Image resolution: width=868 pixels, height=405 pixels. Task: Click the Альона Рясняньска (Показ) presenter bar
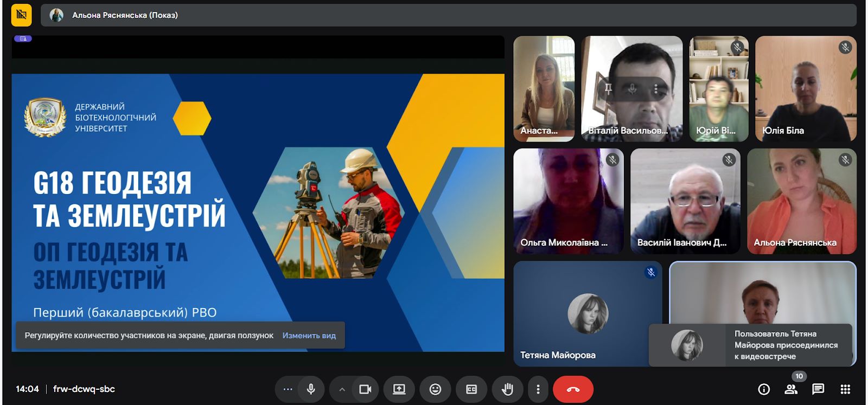click(x=448, y=15)
